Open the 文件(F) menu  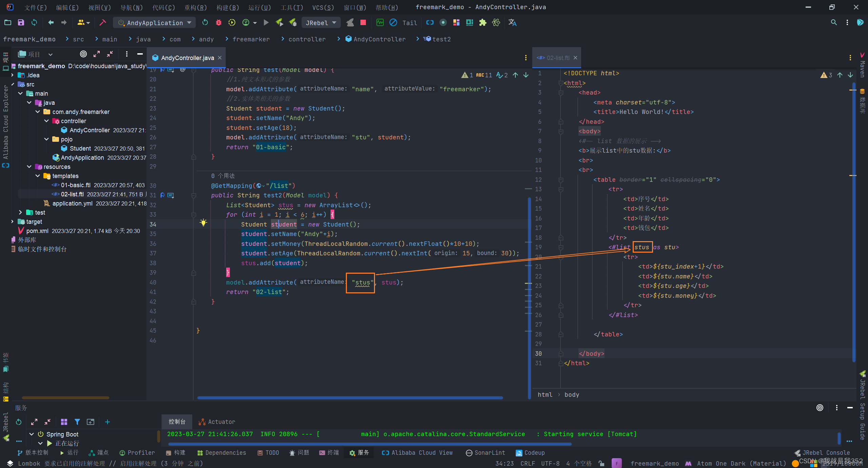point(36,7)
